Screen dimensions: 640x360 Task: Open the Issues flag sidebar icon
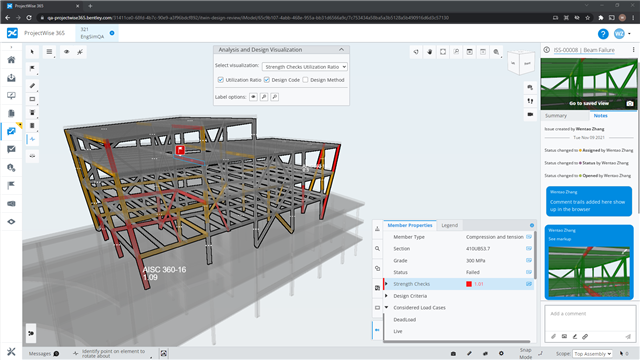tap(11, 185)
